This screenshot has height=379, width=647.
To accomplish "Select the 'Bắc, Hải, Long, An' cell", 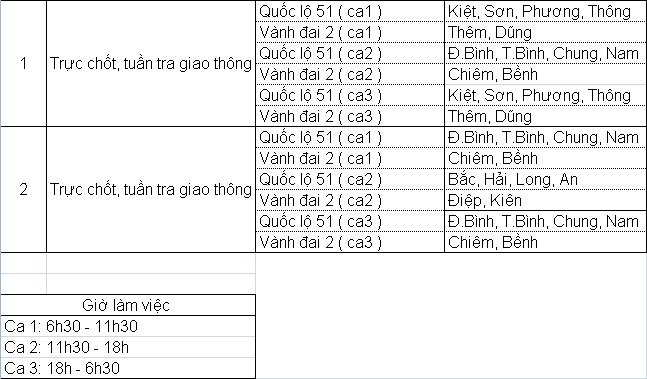I will pos(545,179).
